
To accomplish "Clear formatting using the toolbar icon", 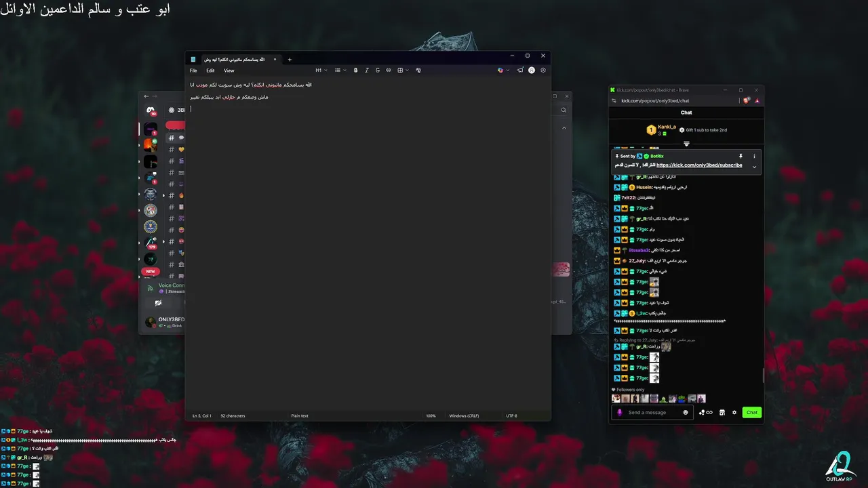I will coord(418,70).
